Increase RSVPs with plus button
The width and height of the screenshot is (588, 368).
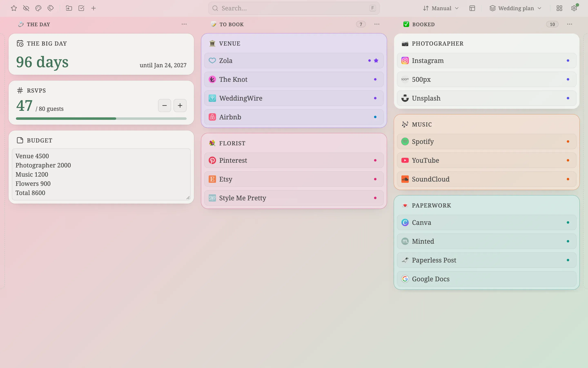coord(180,105)
